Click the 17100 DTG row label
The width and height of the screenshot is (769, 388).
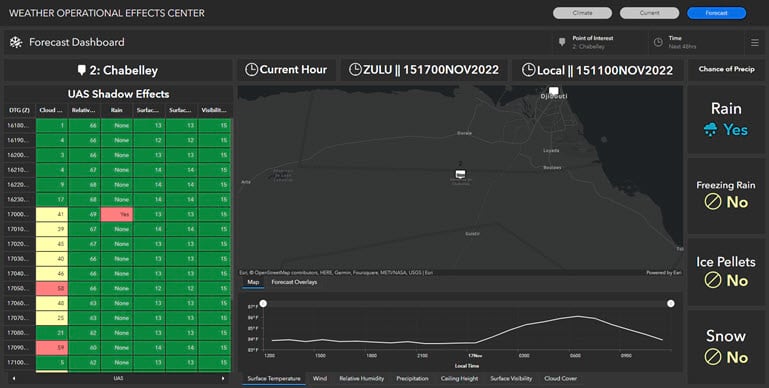tap(20, 362)
